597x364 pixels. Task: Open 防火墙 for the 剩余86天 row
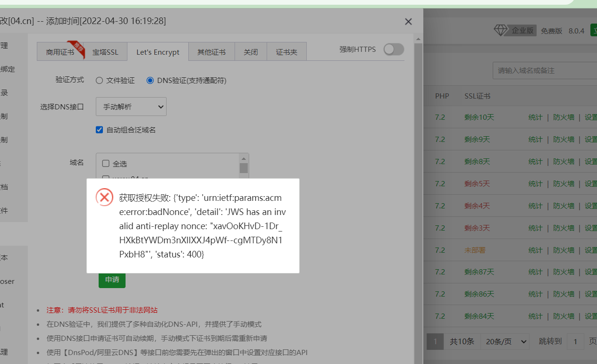pos(563,294)
